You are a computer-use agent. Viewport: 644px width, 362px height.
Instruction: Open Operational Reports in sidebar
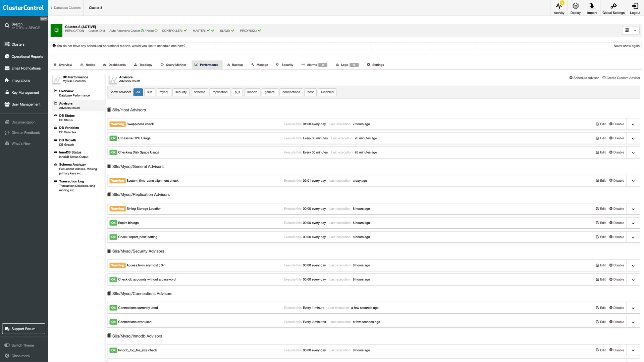[24, 56]
